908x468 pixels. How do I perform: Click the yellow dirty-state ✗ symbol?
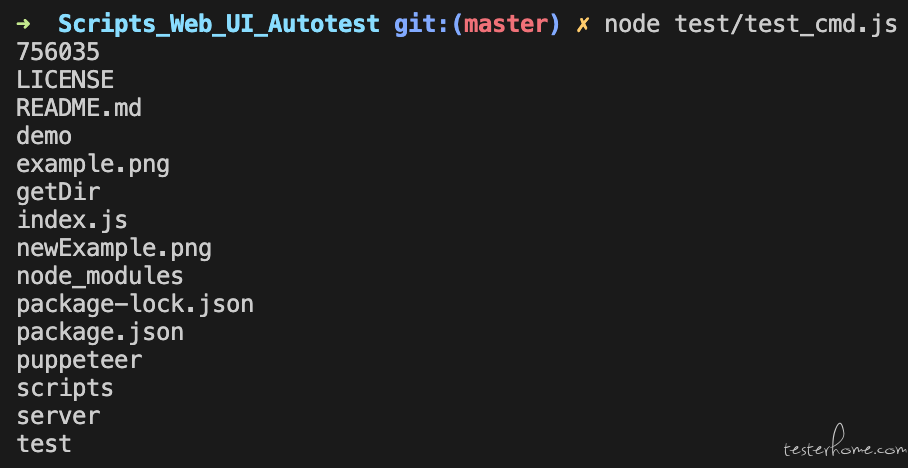pos(582,25)
